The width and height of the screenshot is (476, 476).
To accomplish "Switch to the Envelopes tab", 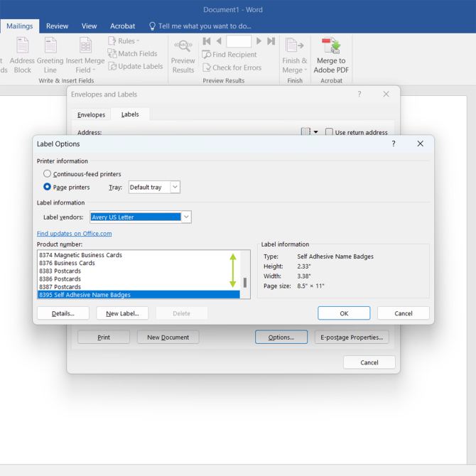I will [x=92, y=115].
